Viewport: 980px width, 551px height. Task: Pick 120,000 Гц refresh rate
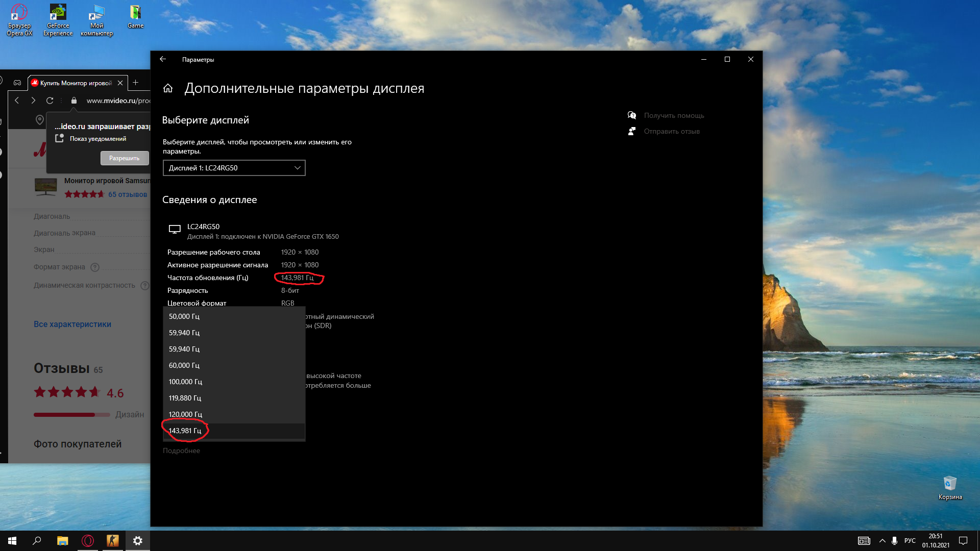pos(234,414)
